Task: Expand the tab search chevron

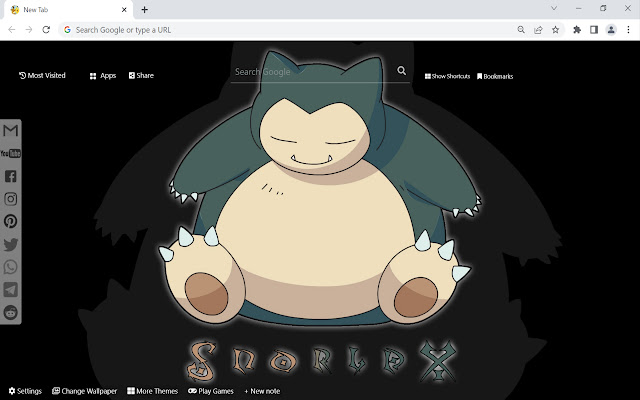Action: pyautogui.click(x=554, y=8)
